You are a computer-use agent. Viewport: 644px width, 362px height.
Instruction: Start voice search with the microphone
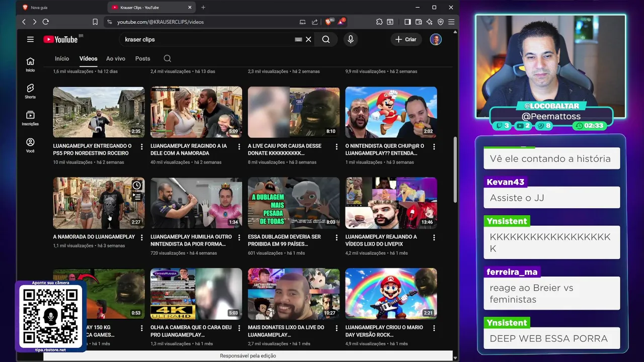coord(351,39)
